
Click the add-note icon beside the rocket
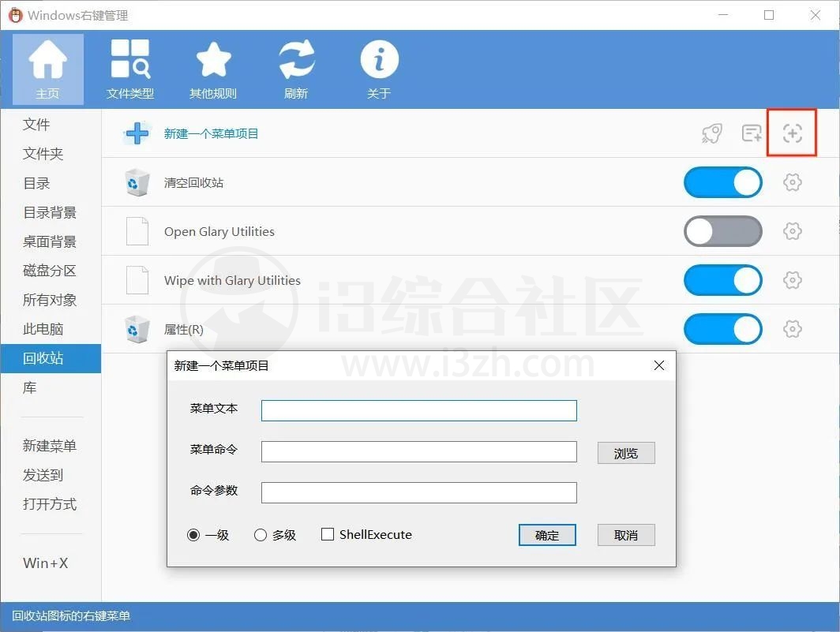(x=752, y=133)
